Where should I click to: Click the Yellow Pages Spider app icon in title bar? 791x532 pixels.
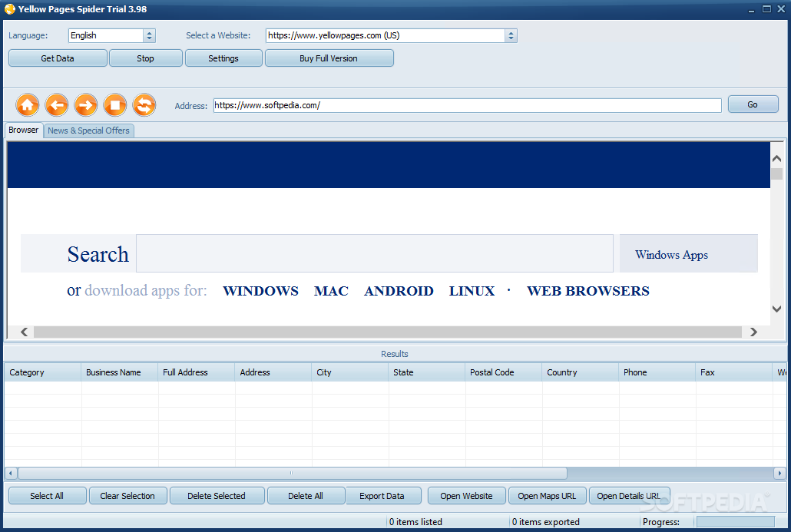[x=9, y=9]
